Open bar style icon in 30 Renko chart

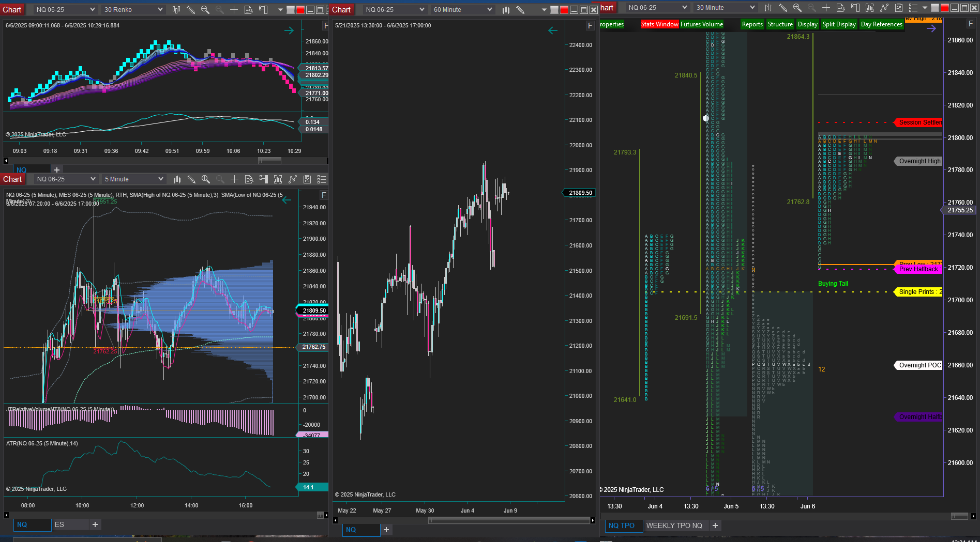point(176,9)
